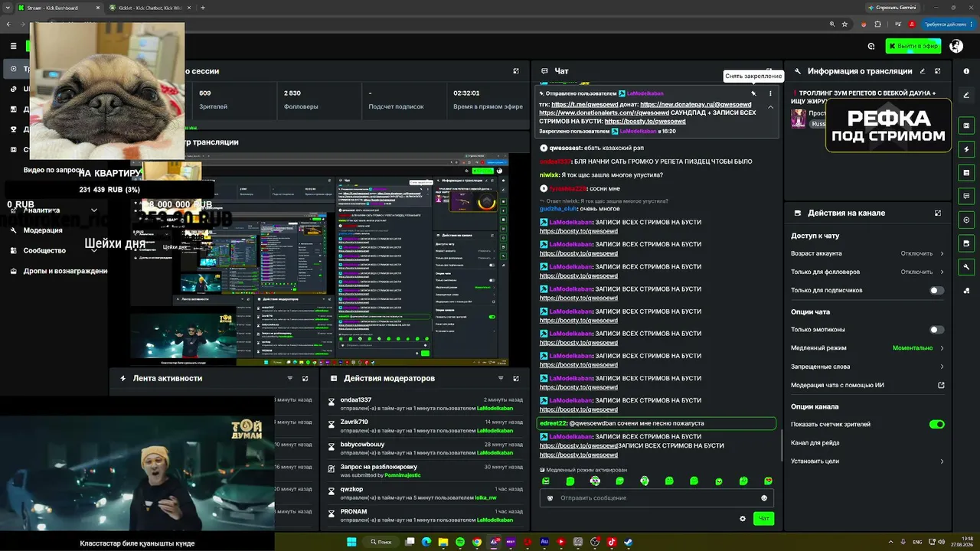Viewport: 980px width, 551px height.
Task: Open the donatepay link in pinned message
Action: pyautogui.click(x=695, y=104)
